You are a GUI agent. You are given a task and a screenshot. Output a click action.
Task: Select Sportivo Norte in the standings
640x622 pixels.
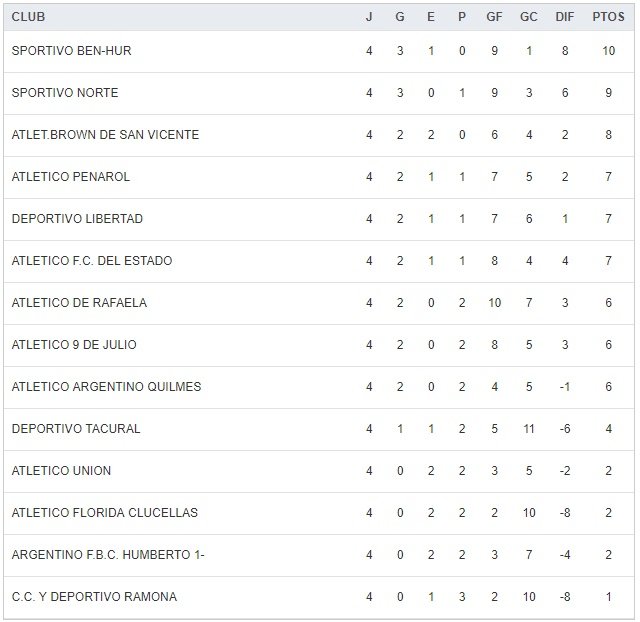pyautogui.click(x=65, y=93)
